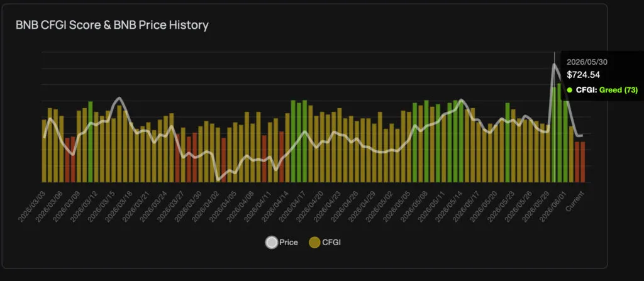Click the x-axis label 2026/03/27
This screenshot has height=281, width=644.
point(171,207)
